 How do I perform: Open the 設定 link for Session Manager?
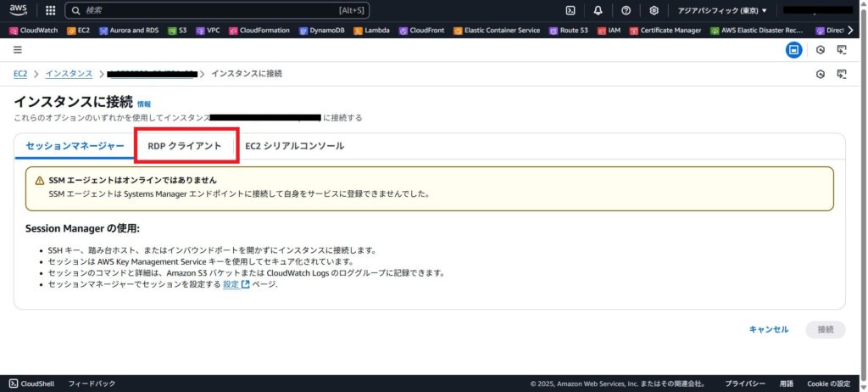coord(231,284)
